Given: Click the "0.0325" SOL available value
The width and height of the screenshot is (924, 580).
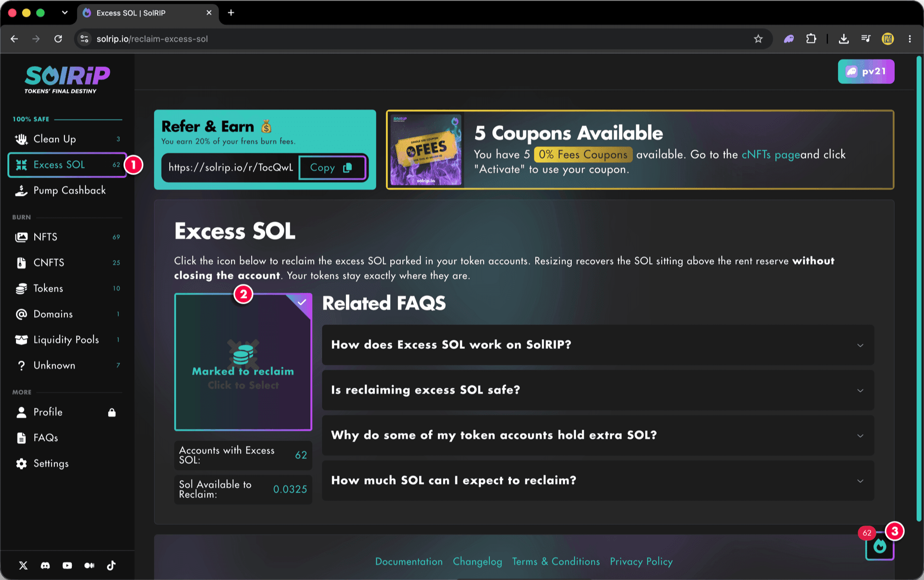Looking at the screenshot, I should pos(290,490).
